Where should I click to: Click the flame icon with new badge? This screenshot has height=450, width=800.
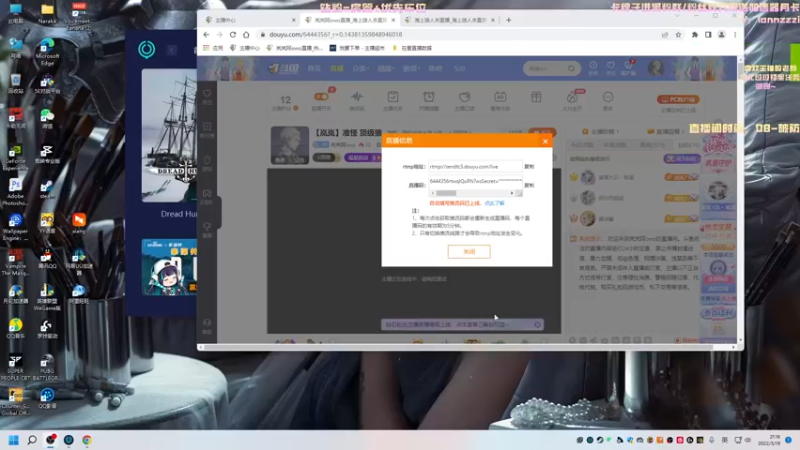pos(572,97)
